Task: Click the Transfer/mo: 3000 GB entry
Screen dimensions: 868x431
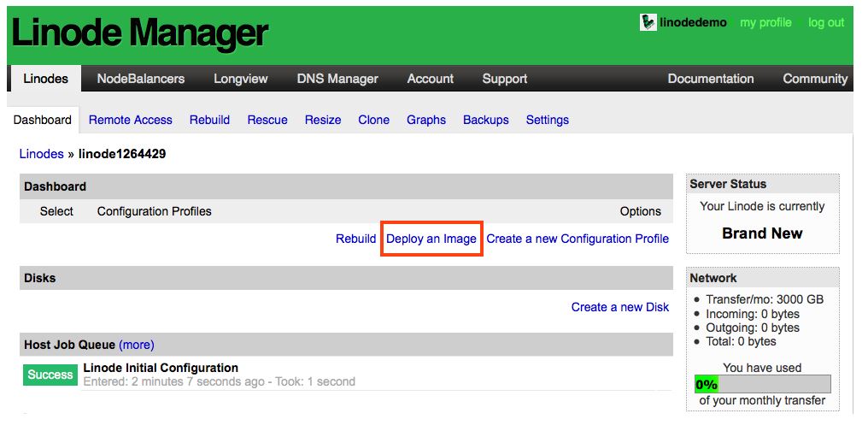Action: click(765, 299)
